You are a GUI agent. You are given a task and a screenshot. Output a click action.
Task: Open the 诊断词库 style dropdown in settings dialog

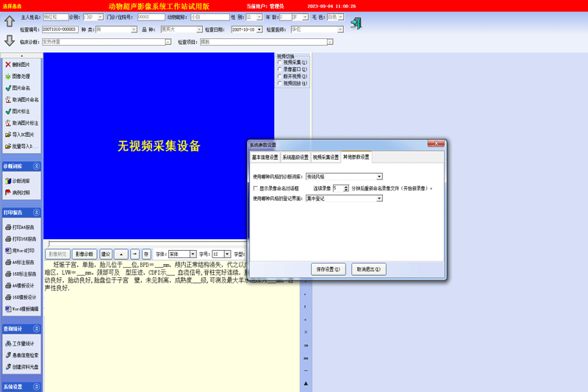tap(379, 177)
